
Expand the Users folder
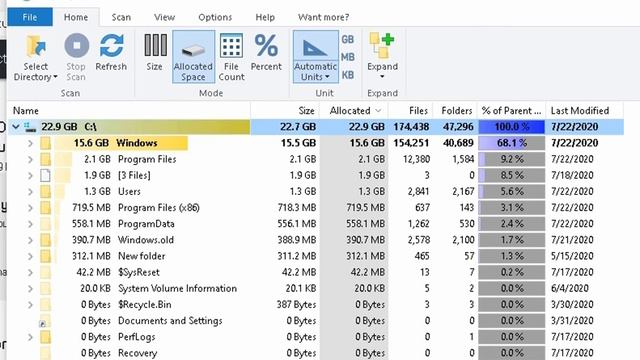point(30,191)
